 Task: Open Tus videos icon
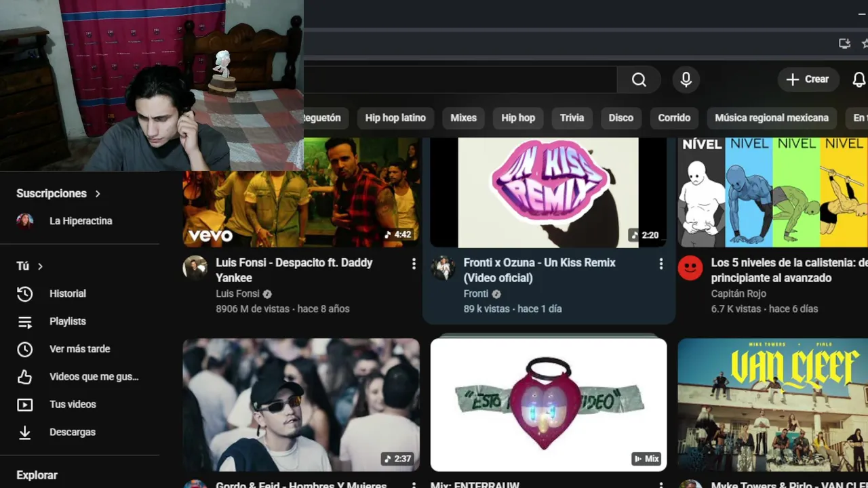tap(25, 405)
